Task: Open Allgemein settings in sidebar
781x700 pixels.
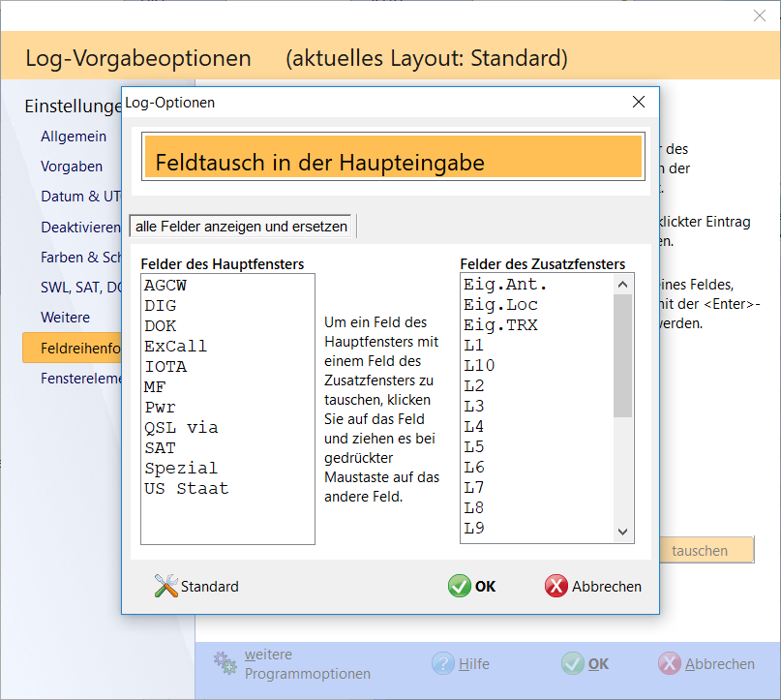Action: coord(74,136)
